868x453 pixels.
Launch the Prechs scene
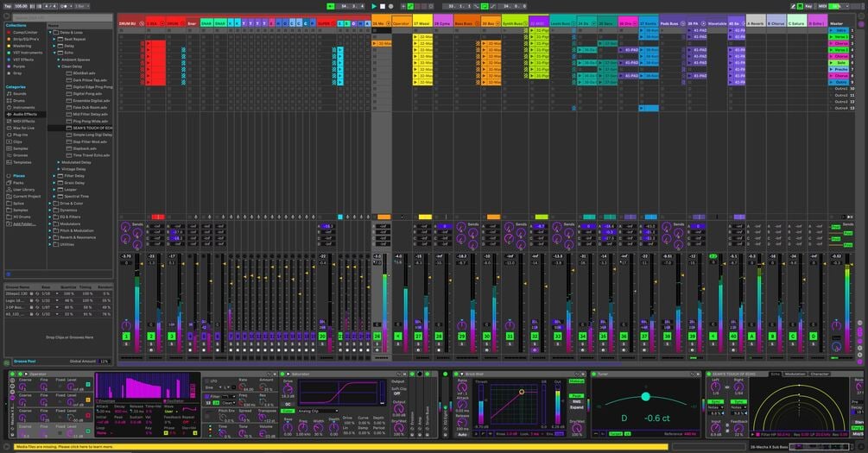click(x=838, y=70)
